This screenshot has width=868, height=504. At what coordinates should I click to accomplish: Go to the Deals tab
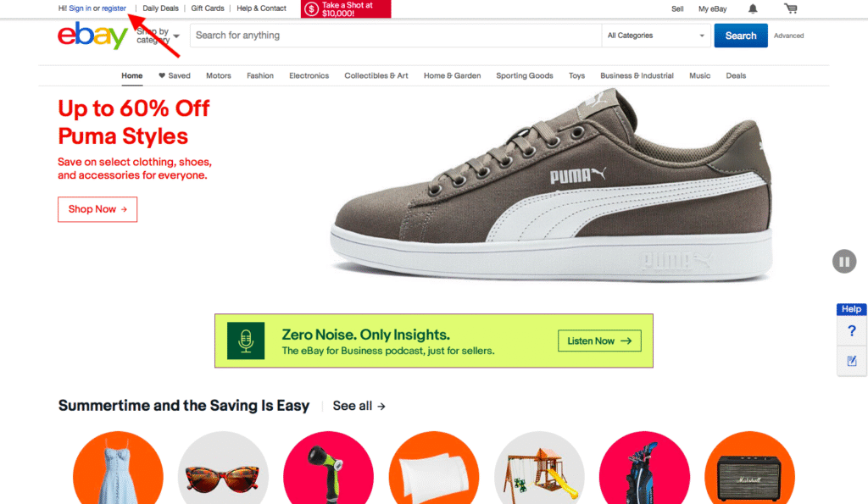pos(736,75)
